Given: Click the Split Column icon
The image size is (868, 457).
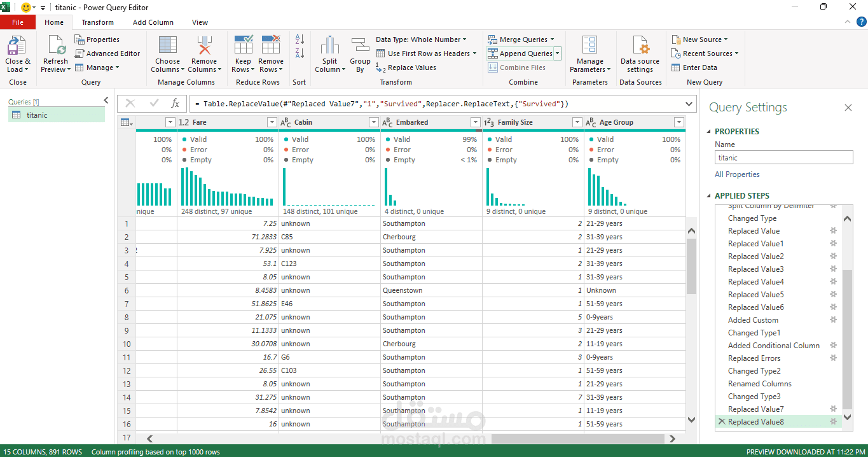Looking at the screenshot, I should coord(329,46).
